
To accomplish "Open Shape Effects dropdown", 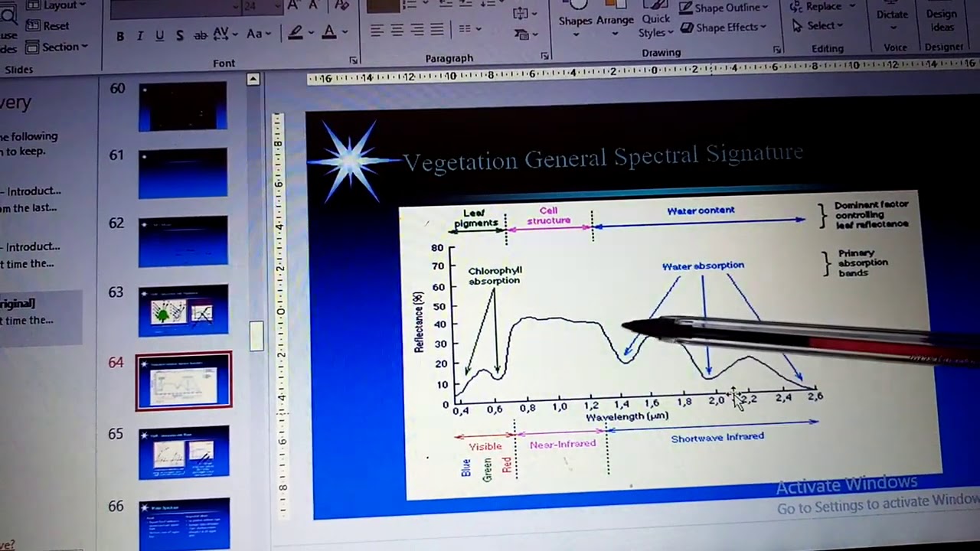I will click(724, 28).
